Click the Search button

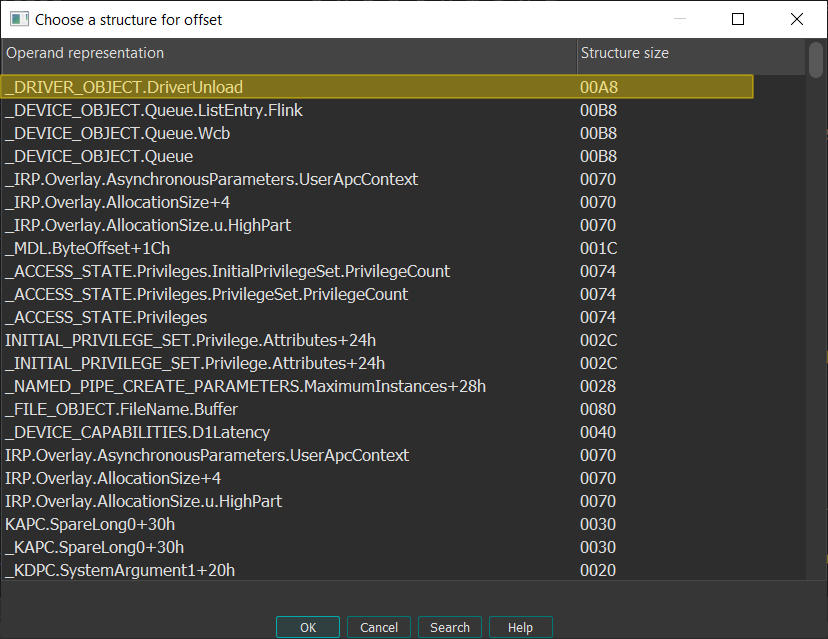[x=449, y=627]
